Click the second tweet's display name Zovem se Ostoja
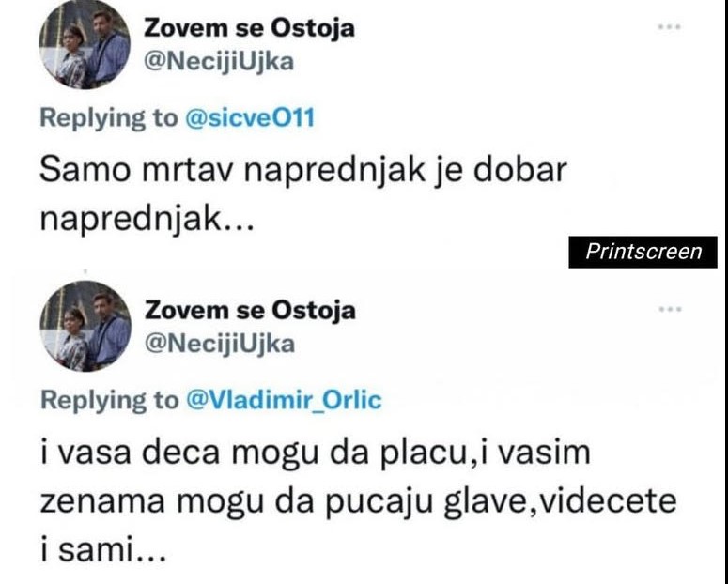This screenshot has height=584, width=728. tap(249, 309)
